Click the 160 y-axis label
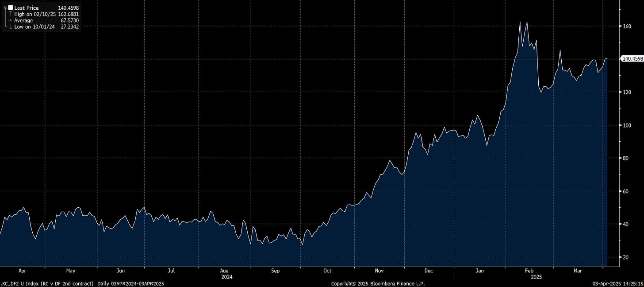 pyautogui.click(x=627, y=26)
